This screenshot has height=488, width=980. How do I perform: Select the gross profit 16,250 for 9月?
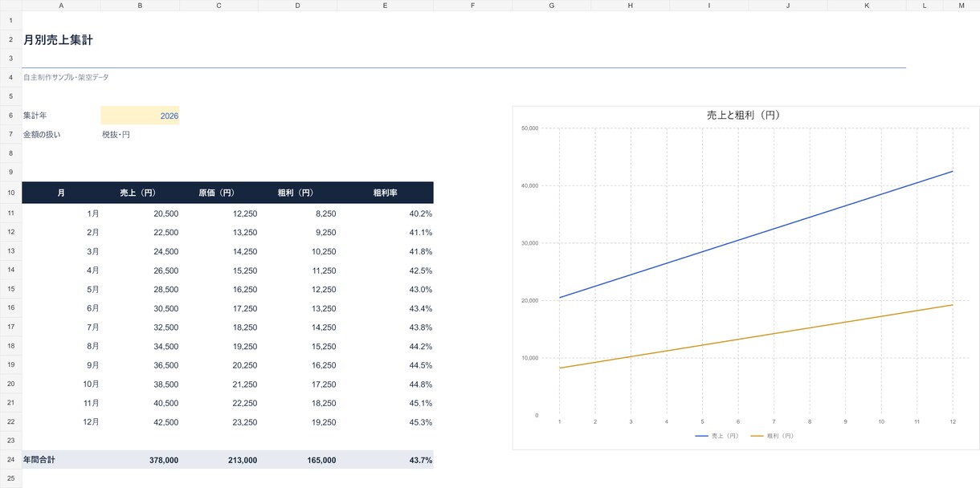298,365
